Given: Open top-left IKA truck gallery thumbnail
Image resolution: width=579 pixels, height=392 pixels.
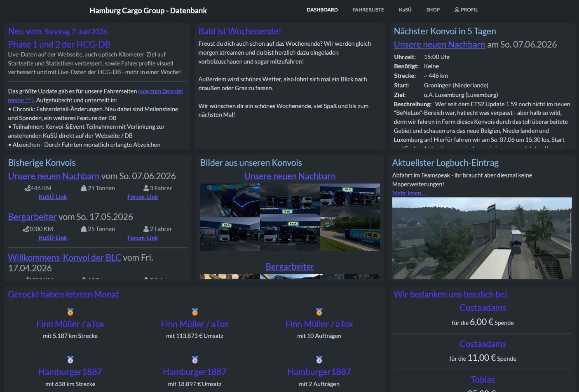Looking at the screenshot, I should [x=230, y=200].
